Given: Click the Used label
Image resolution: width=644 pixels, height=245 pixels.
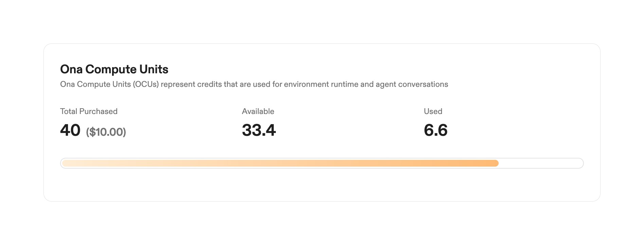Looking at the screenshot, I should tap(433, 111).
